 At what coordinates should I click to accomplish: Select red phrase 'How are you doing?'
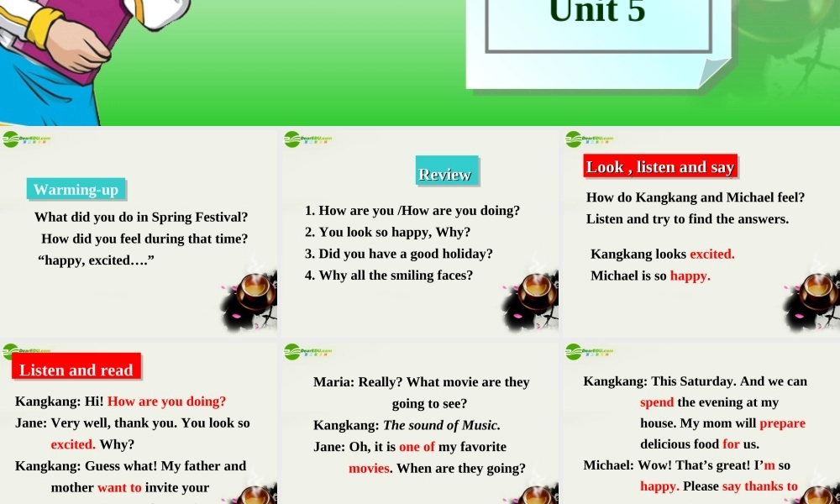166,402
